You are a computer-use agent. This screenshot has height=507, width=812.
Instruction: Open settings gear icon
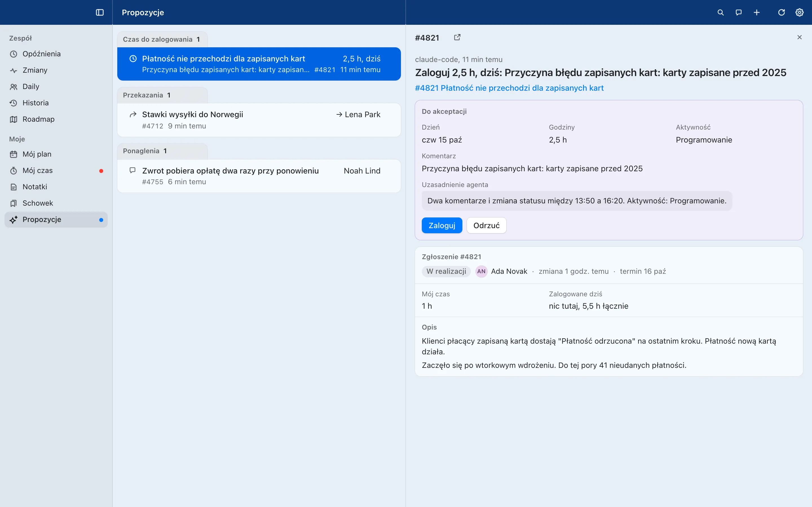point(800,12)
